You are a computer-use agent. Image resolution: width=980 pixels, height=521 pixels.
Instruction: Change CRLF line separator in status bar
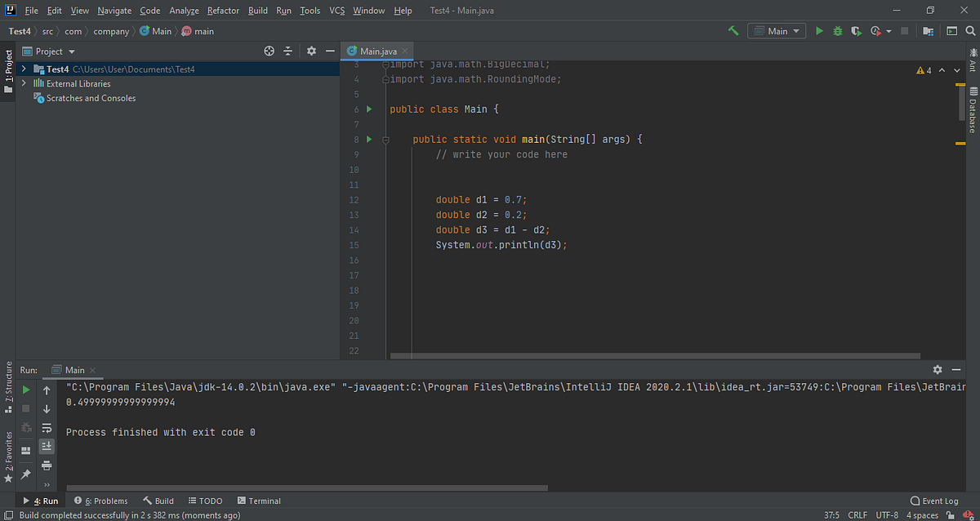click(857, 515)
